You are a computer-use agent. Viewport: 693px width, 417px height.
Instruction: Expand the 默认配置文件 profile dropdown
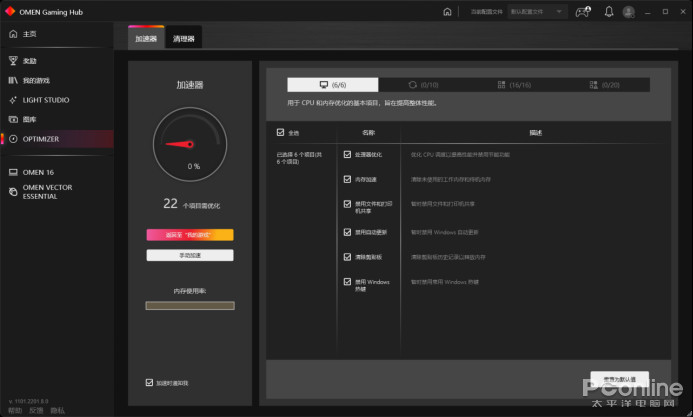coord(538,12)
